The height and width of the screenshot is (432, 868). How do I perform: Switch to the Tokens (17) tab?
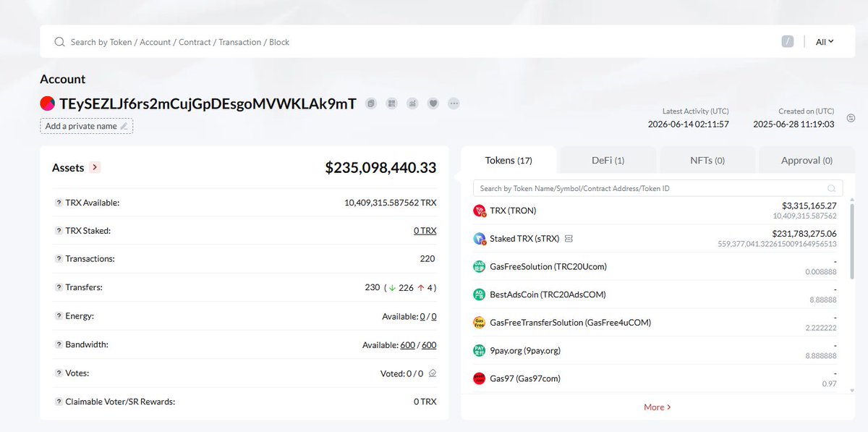point(509,160)
